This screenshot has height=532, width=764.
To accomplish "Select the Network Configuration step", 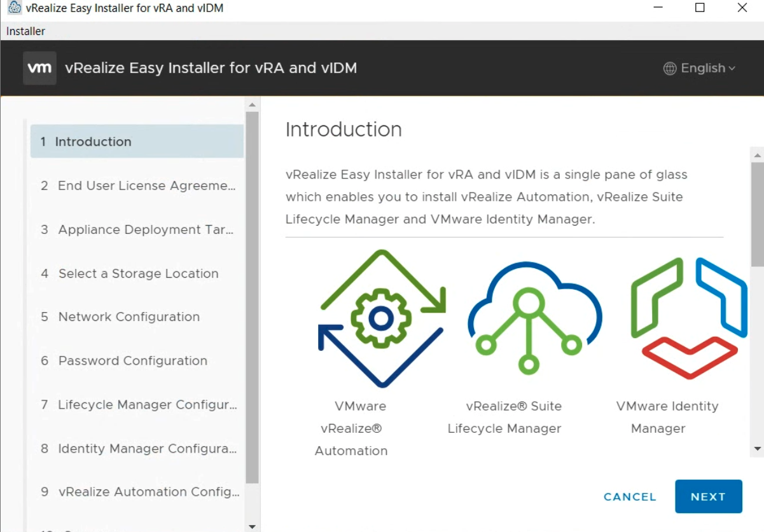I will (x=137, y=317).
